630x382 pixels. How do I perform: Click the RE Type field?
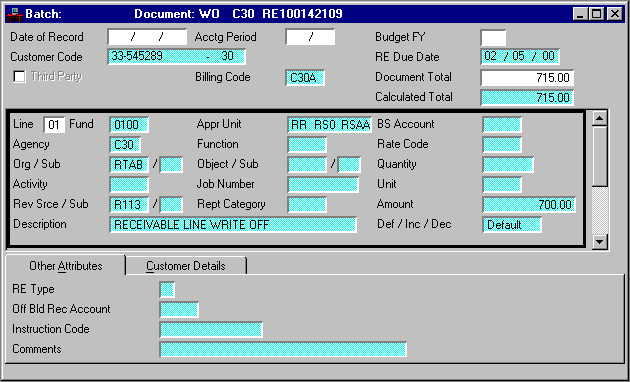click(167, 290)
